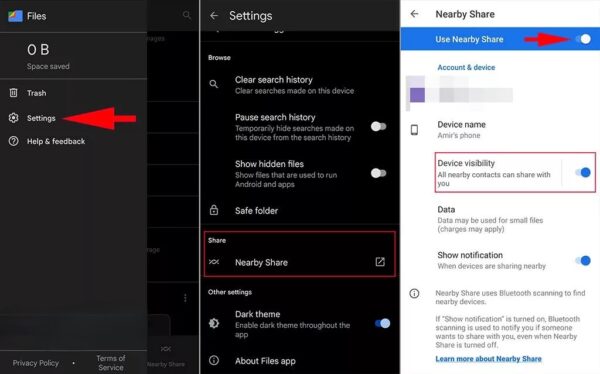
Task: Click the 'Browse' section header
Action: click(x=219, y=58)
